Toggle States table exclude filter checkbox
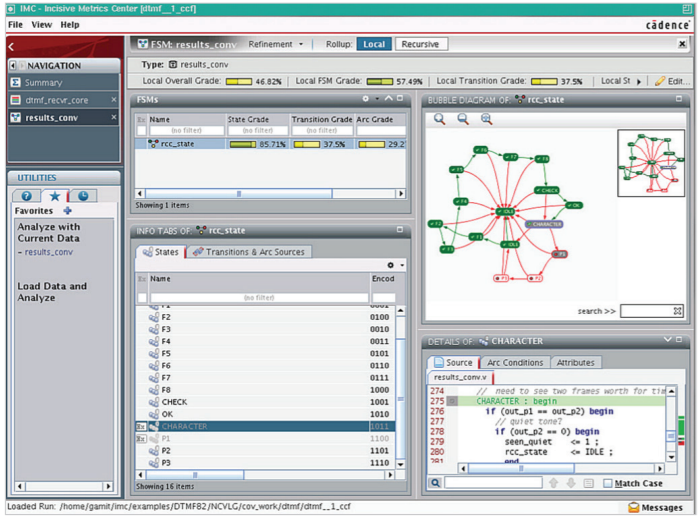Screen dimensions: 698x518 point(142,297)
